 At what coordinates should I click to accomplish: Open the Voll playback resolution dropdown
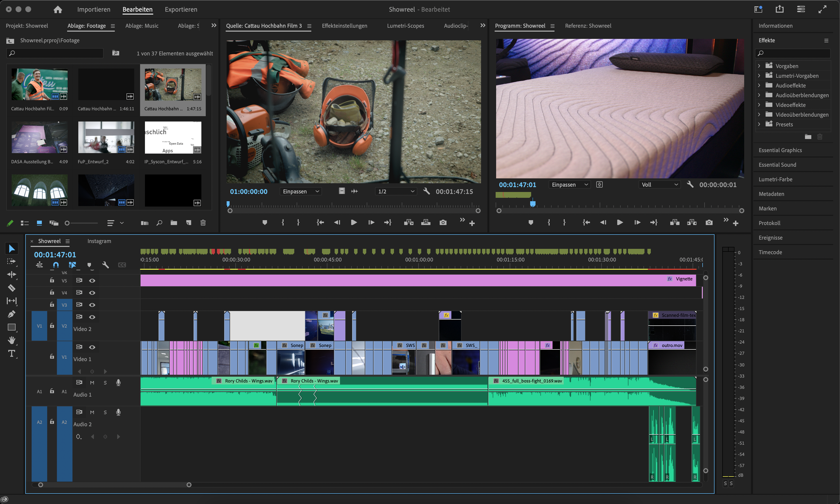(x=660, y=185)
